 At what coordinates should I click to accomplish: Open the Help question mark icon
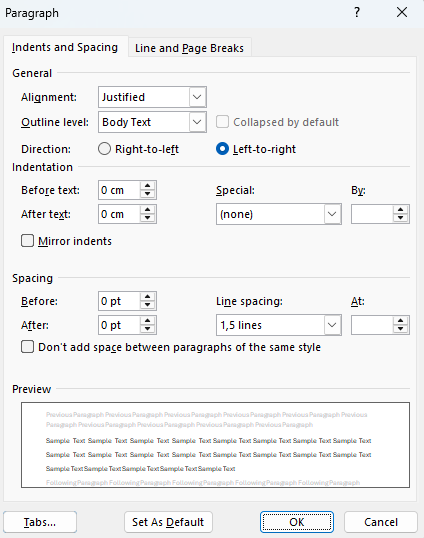tap(357, 13)
